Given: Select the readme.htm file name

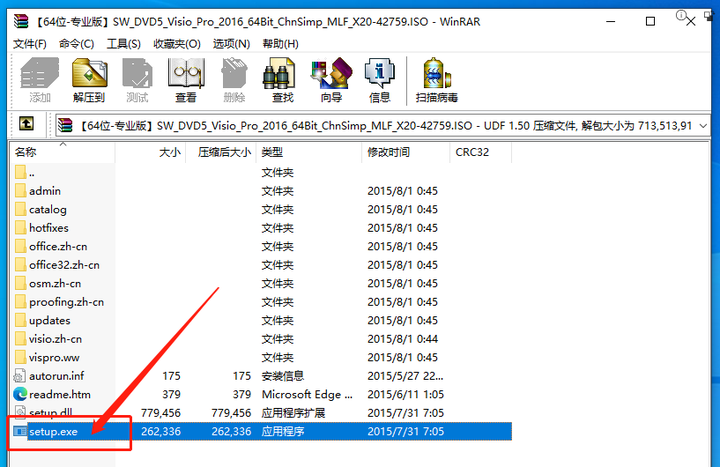Looking at the screenshot, I should [60, 394].
